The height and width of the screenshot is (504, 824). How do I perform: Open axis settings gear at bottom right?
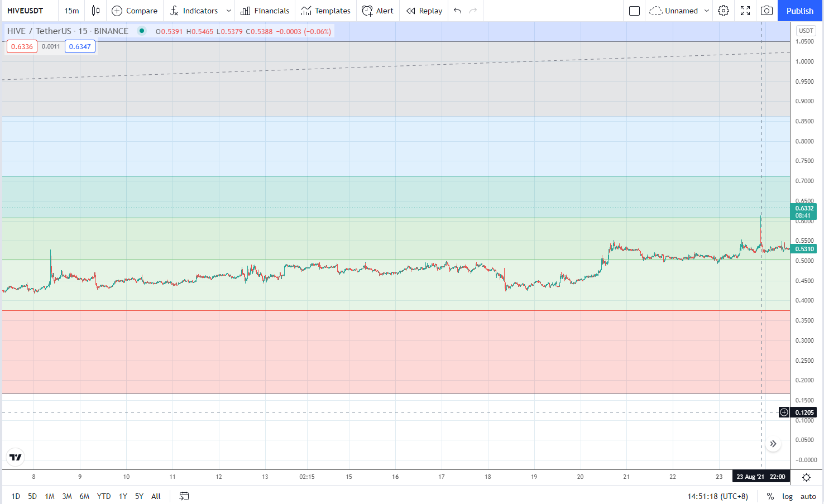806,477
